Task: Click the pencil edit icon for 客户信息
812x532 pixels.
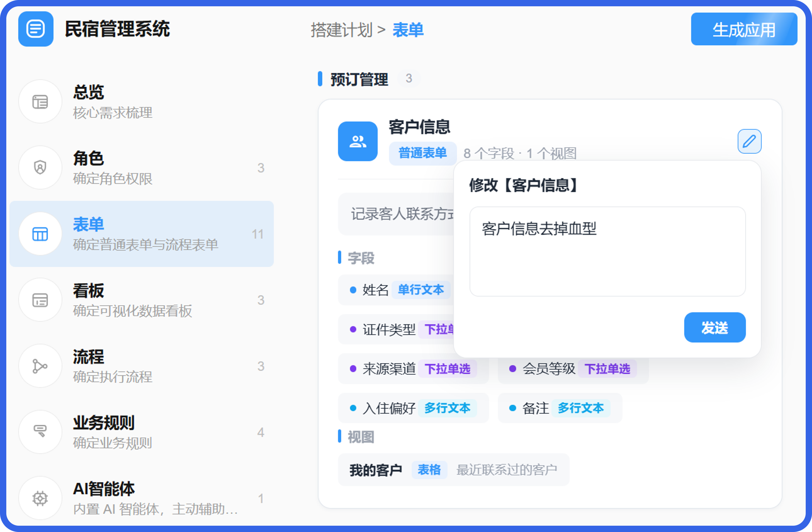Action: (749, 141)
